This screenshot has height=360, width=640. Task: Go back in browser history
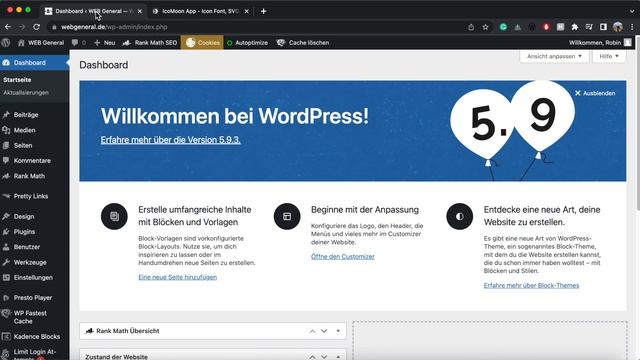tap(8, 27)
